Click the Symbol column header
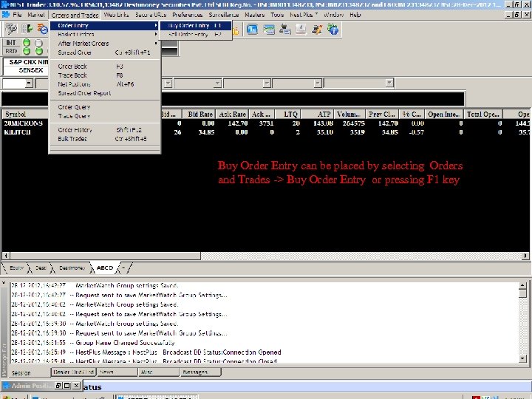Image resolution: width=532 pixels, height=399 pixels. 25,115
